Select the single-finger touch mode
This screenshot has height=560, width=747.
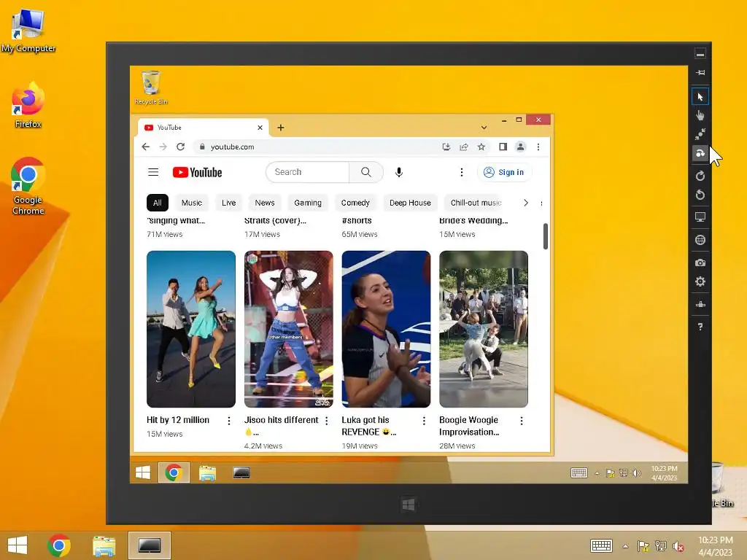click(700, 116)
